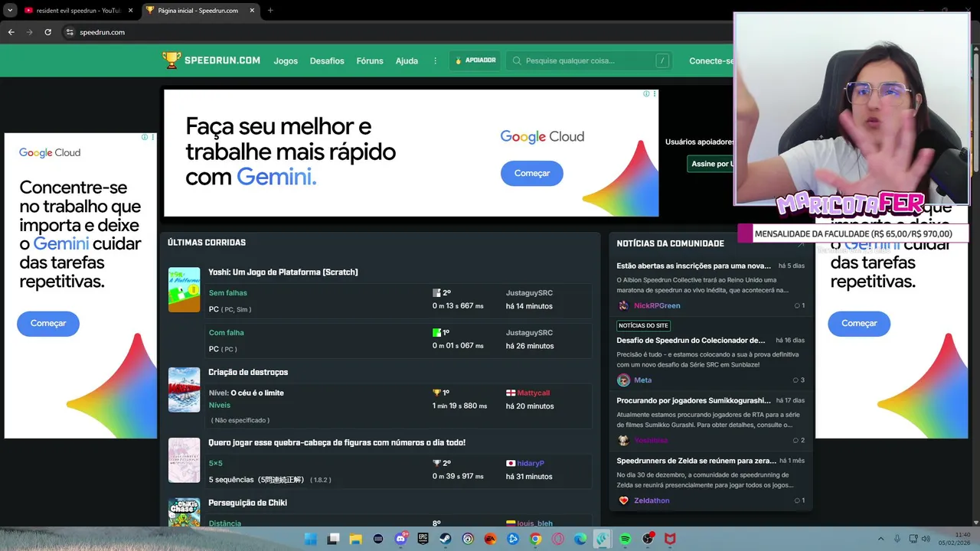
Task: Click the Assine por subscribe button
Action: point(710,164)
